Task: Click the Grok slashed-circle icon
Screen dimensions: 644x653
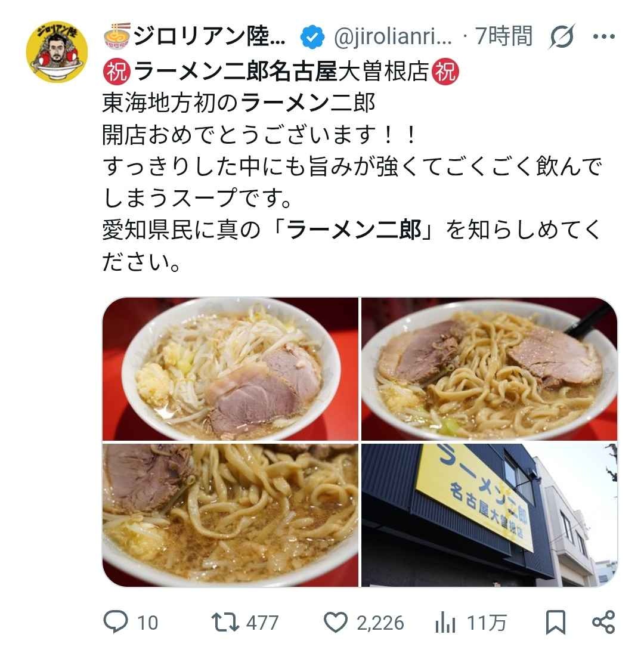Action: point(562,36)
